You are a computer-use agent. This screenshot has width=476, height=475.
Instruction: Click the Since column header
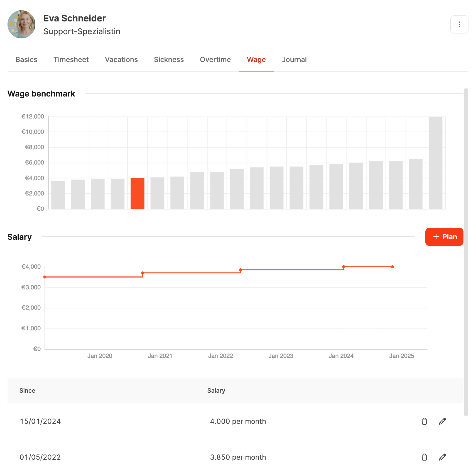27,390
